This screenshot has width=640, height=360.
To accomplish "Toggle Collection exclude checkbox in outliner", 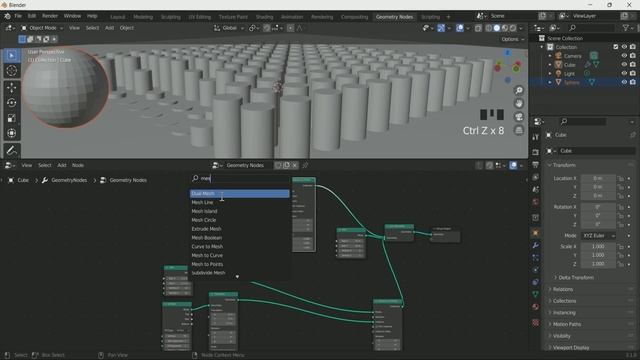I will 616,47.
